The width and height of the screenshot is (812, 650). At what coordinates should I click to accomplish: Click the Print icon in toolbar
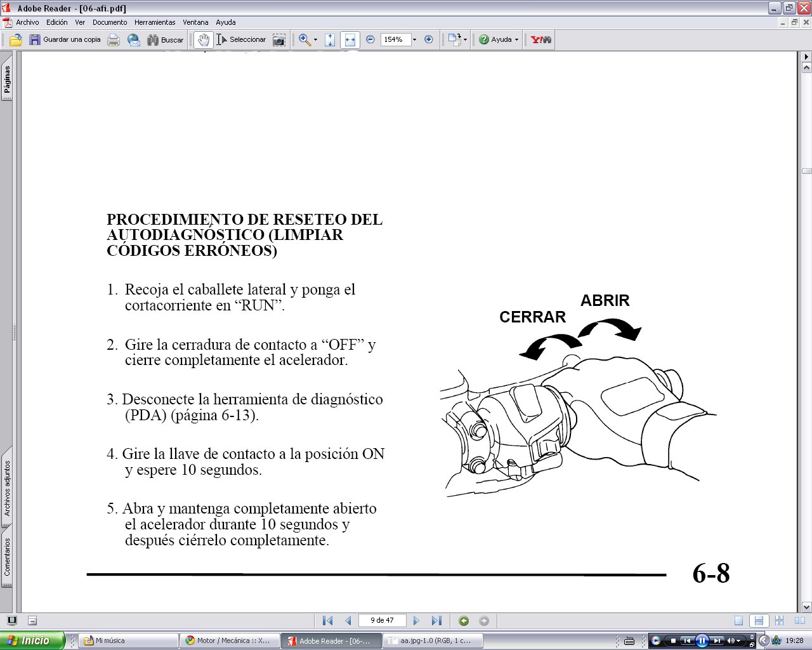pos(114,39)
